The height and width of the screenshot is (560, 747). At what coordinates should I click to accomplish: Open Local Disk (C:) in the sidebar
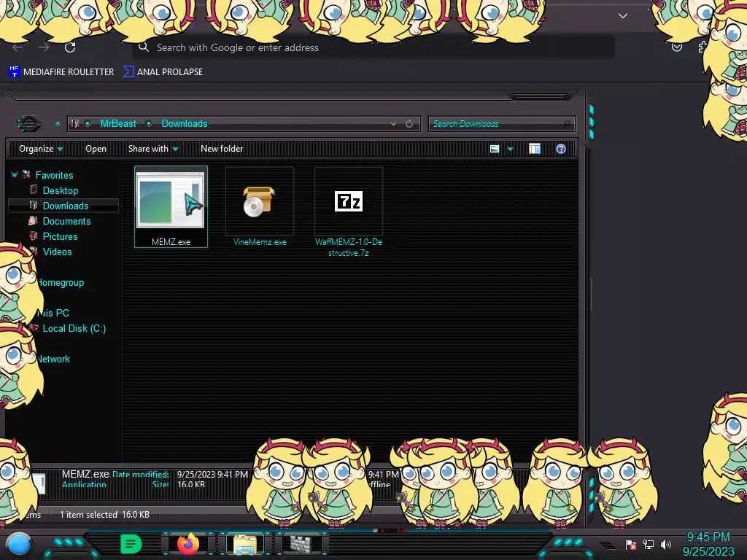(x=74, y=328)
